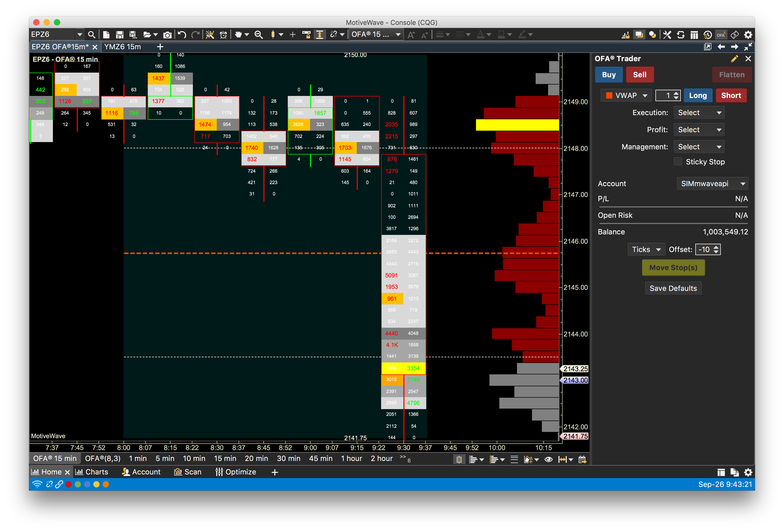Pop out chart into new window
784x532 pixels.
708,47
